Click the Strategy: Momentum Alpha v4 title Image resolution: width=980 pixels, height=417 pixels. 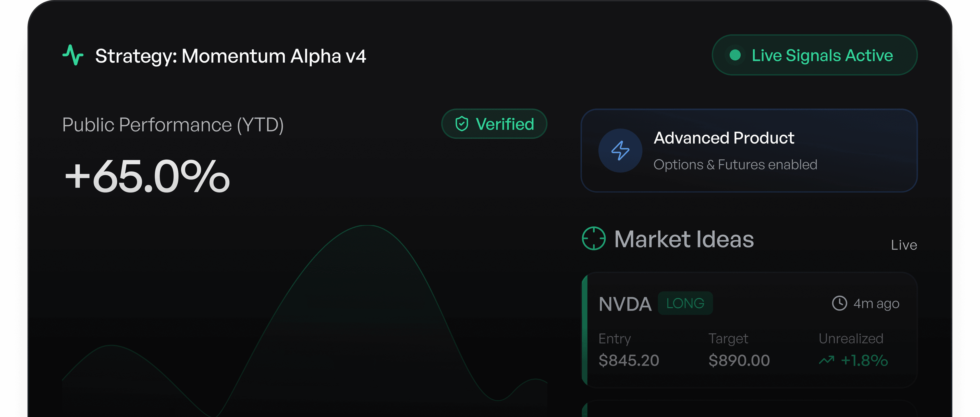[230, 56]
